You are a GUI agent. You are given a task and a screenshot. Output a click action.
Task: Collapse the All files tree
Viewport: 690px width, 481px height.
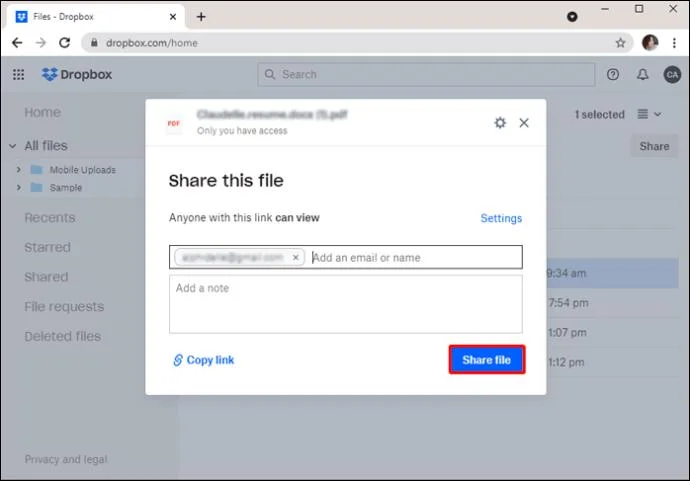[x=13, y=146]
